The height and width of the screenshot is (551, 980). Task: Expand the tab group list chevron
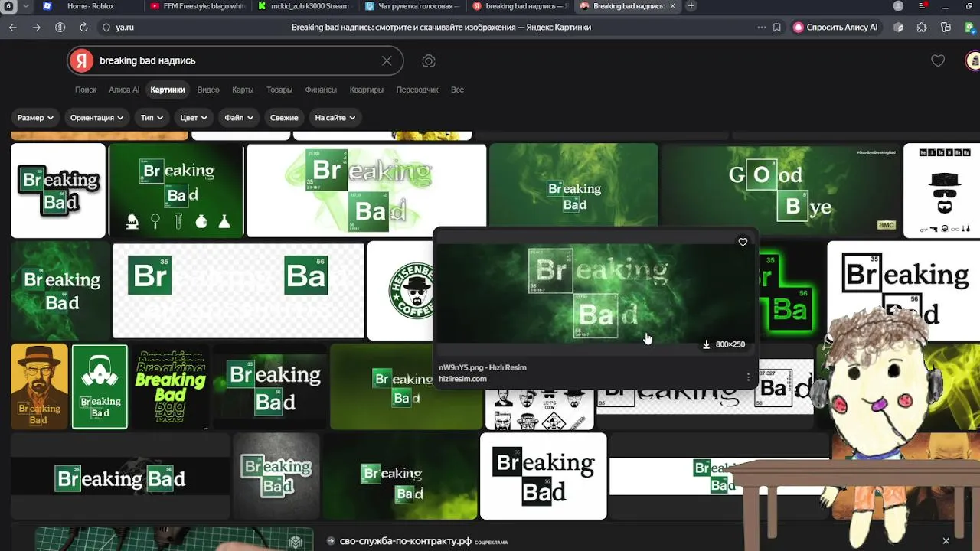pyautogui.click(x=27, y=6)
